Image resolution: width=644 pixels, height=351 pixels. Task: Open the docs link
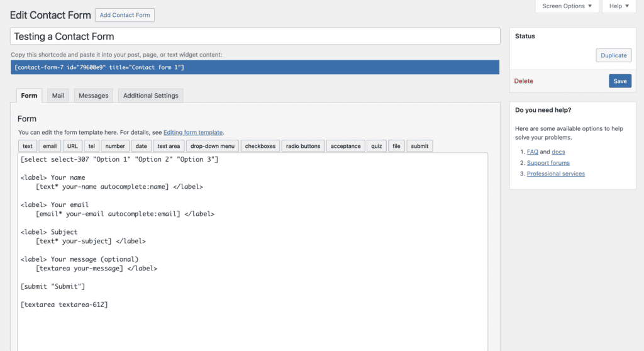(x=558, y=152)
